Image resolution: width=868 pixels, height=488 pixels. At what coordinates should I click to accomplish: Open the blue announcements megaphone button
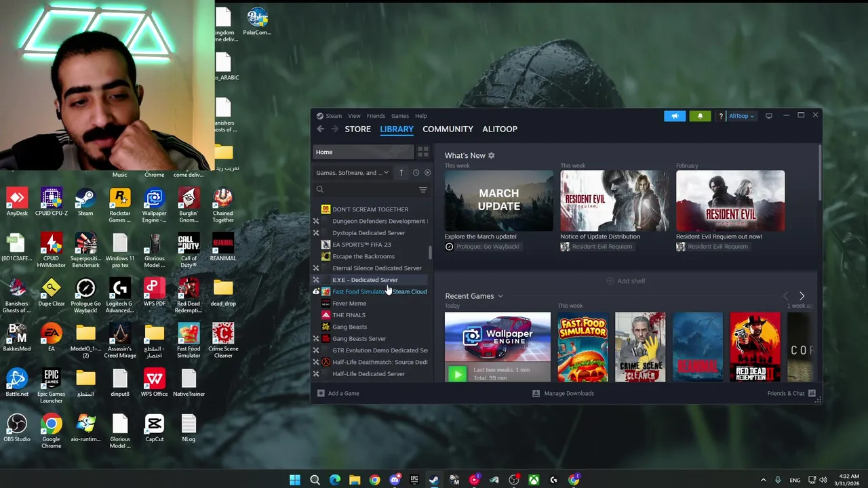click(675, 116)
